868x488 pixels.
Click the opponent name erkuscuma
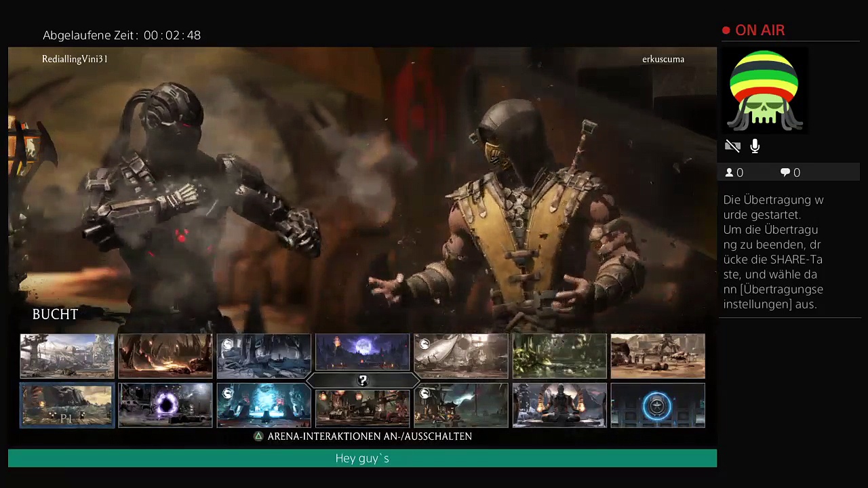tap(663, 59)
